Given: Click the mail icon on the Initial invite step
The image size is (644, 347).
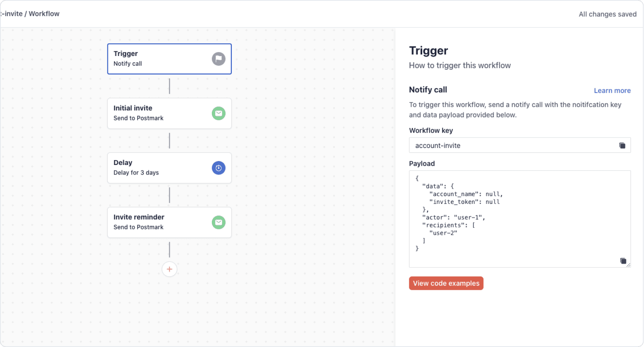Looking at the screenshot, I should click(218, 113).
